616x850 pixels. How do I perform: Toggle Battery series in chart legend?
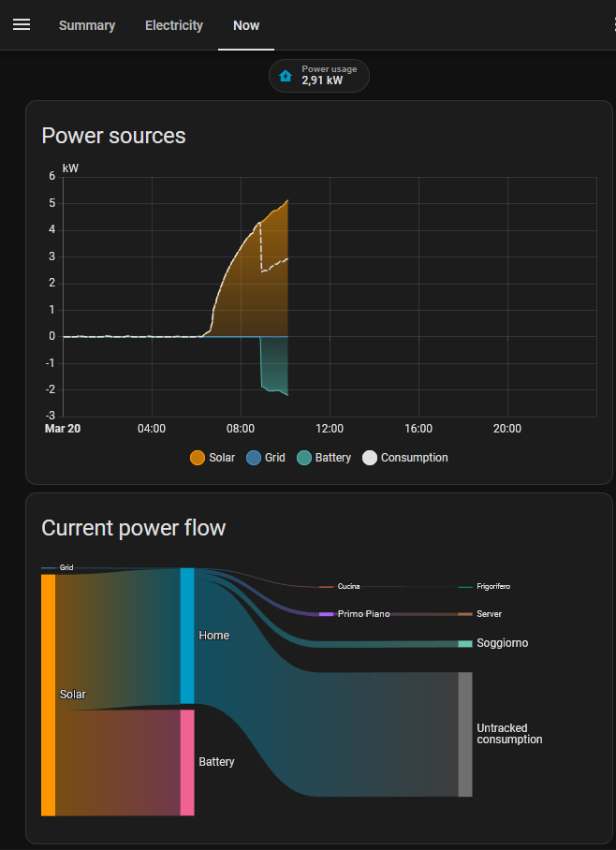point(324,458)
